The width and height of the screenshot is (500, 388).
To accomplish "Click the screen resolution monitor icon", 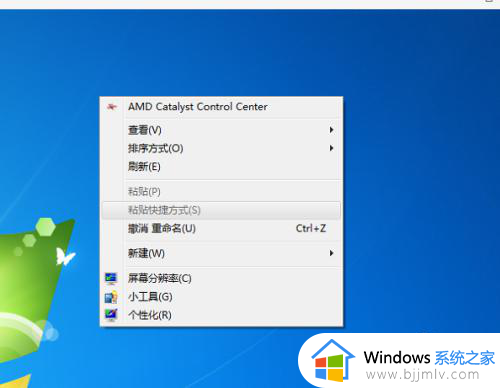I will pyautogui.click(x=111, y=278).
